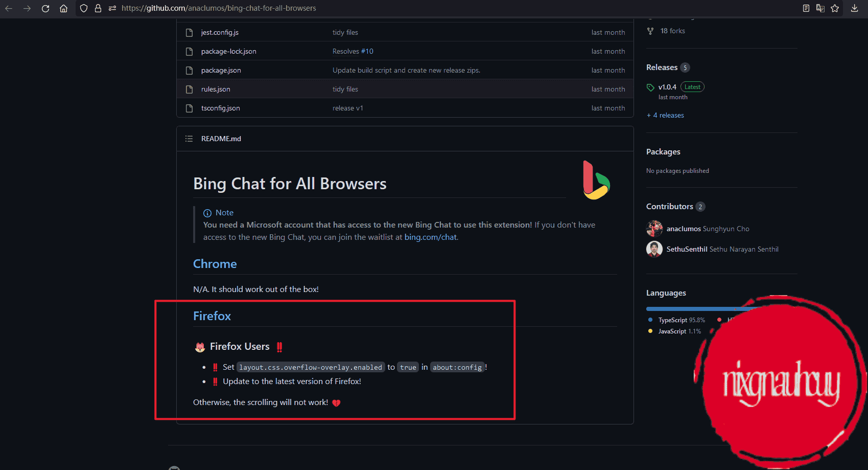This screenshot has width=868, height=470.
Task: Click the Bing Chat colorful logo image
Action: pyautogui.click(x=596, y=180)
